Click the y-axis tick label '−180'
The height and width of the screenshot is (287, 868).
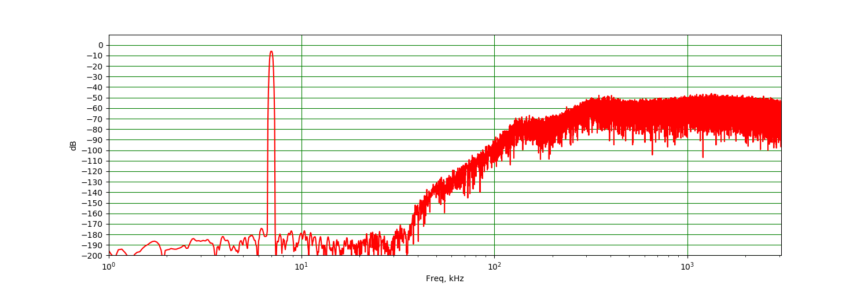[x=93, y=235]
